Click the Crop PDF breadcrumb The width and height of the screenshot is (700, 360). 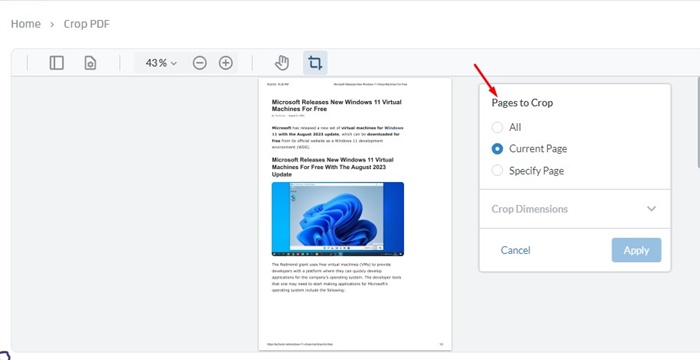(x=87, y=24)
